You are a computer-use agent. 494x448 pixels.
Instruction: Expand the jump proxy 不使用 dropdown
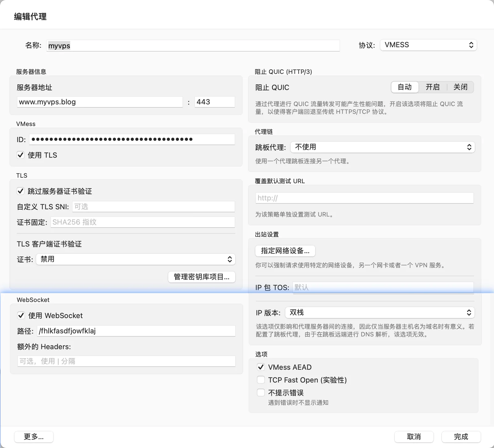coord(382,147)
